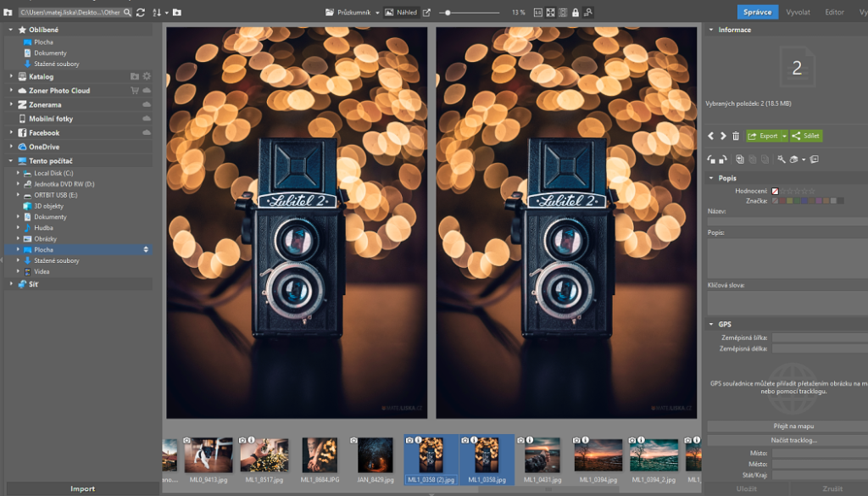
Task: Select Mobilní fotky in the navigator
Action: click(x=51, y=119)
